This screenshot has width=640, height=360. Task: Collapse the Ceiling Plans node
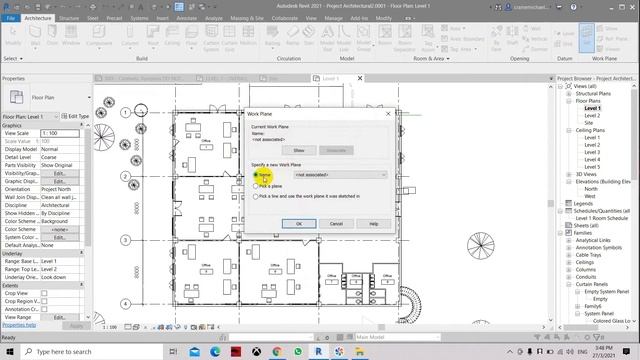569,130
